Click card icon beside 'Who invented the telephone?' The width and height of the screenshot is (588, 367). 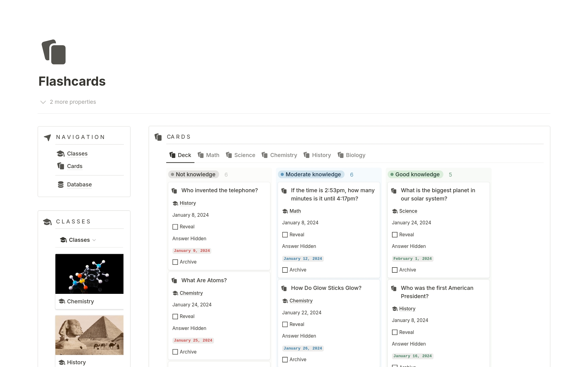tap(175, 191)
